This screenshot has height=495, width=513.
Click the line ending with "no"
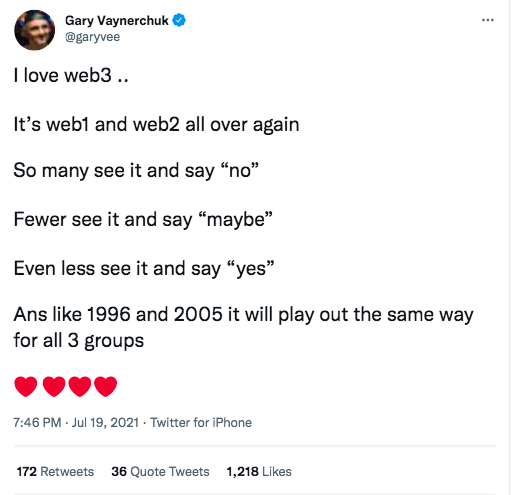pyautogui.click(x=136, y=171)
